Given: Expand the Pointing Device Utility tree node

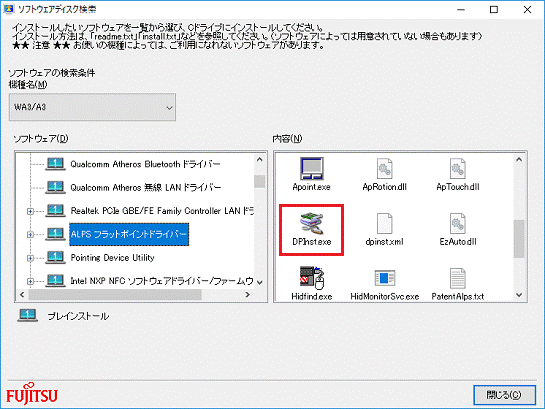Looking at the screenshot, I should [30, 258].
